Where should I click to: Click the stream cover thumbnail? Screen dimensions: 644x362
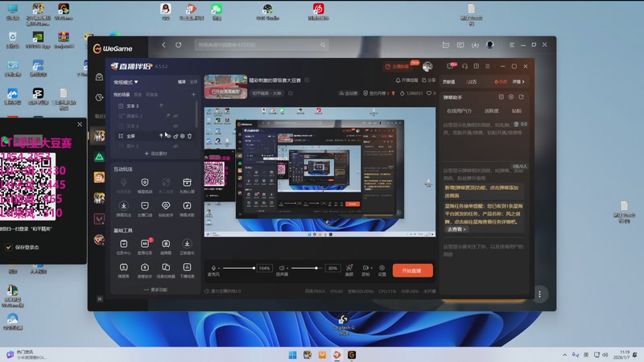pos(226,87)
